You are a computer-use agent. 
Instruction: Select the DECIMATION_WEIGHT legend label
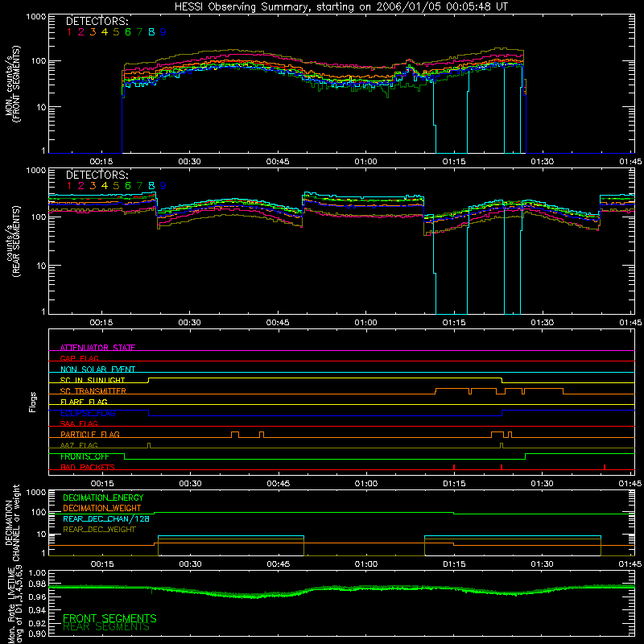click(102, 508)
